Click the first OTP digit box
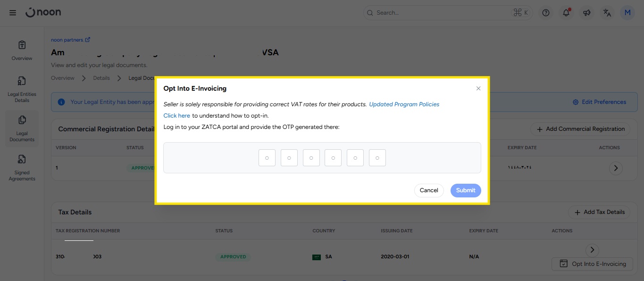 pos(267,158)
